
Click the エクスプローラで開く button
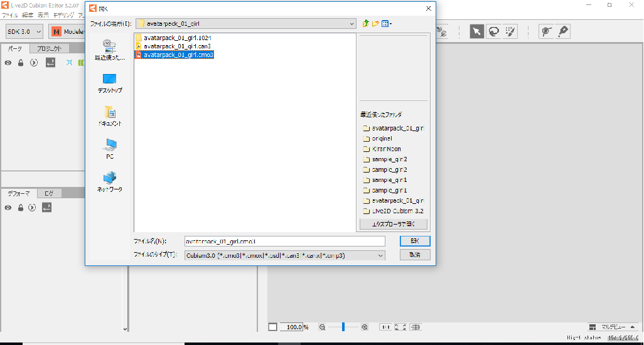[x=394, y=224]
